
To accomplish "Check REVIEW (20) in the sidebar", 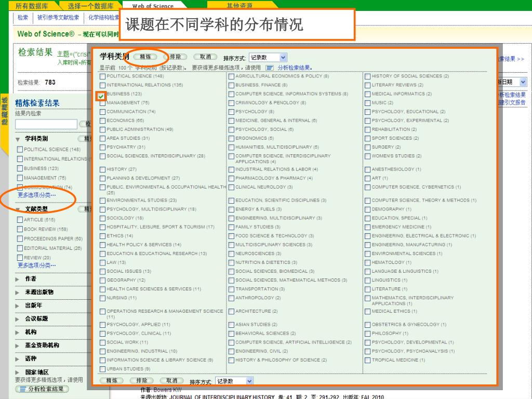I will click(x=20, y=258).
